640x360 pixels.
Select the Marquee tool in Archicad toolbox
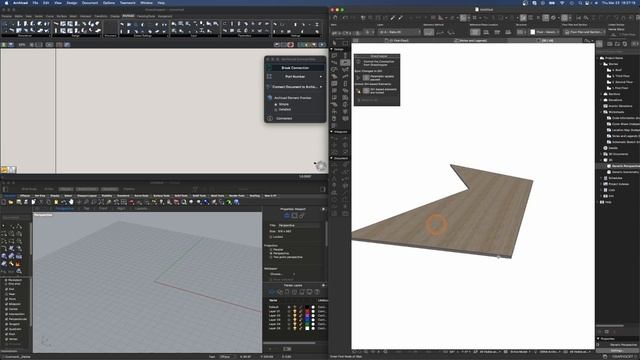coord(345,43)
